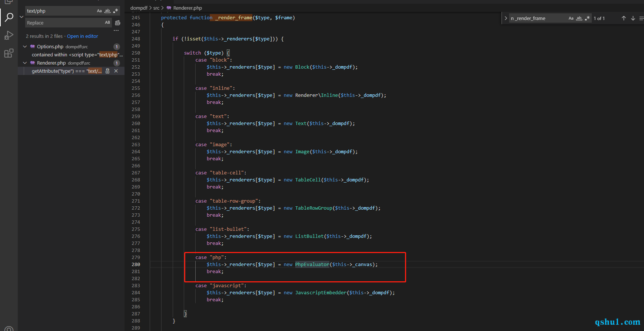Click the '1 of 1' match counter
Screen dimensions: 644x331
tap(599, 18)
